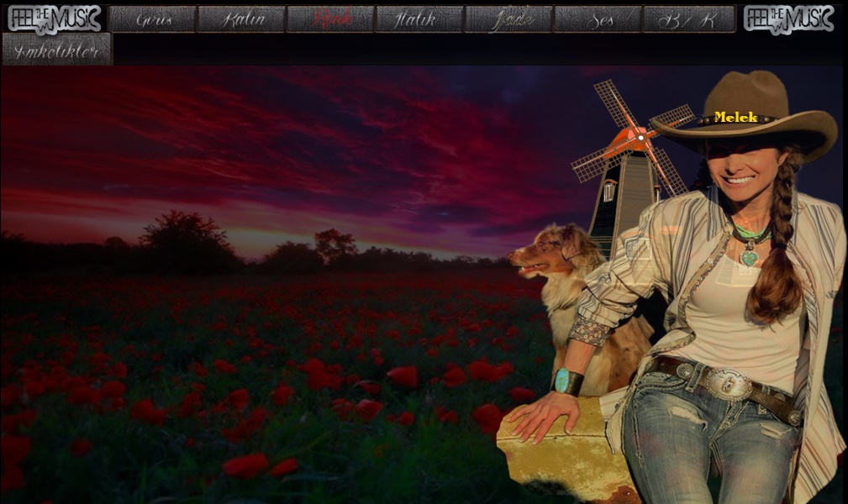
Task: Click the yellow Melek name on the hat
Action: [x=735, y=117]
